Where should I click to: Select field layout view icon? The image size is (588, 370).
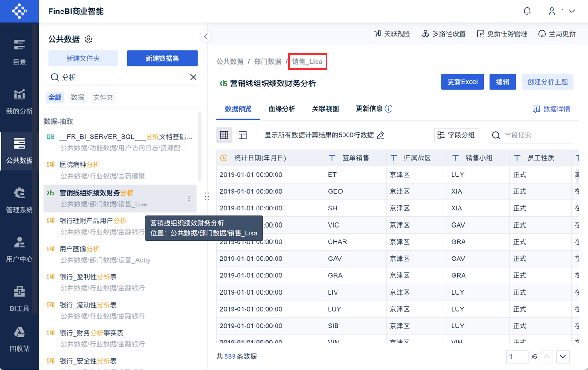tap(243, 135)
